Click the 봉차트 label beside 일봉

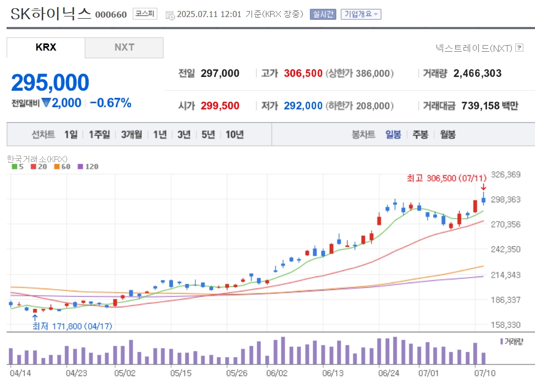point(363,134)
